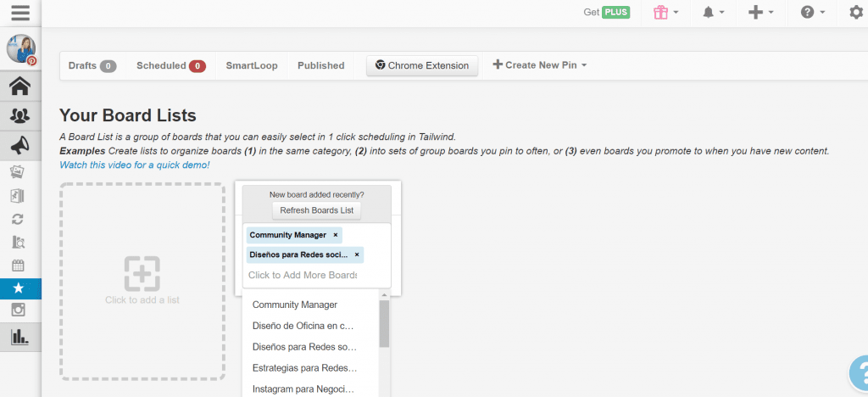Open the photos sidebar icon

(x=18, y=172)
